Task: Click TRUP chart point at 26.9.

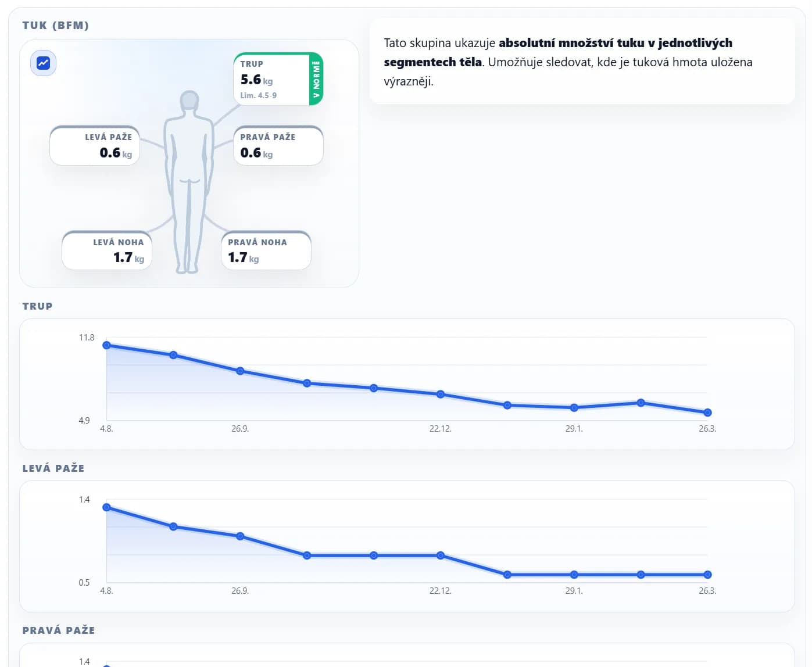Action: point(240,371)
